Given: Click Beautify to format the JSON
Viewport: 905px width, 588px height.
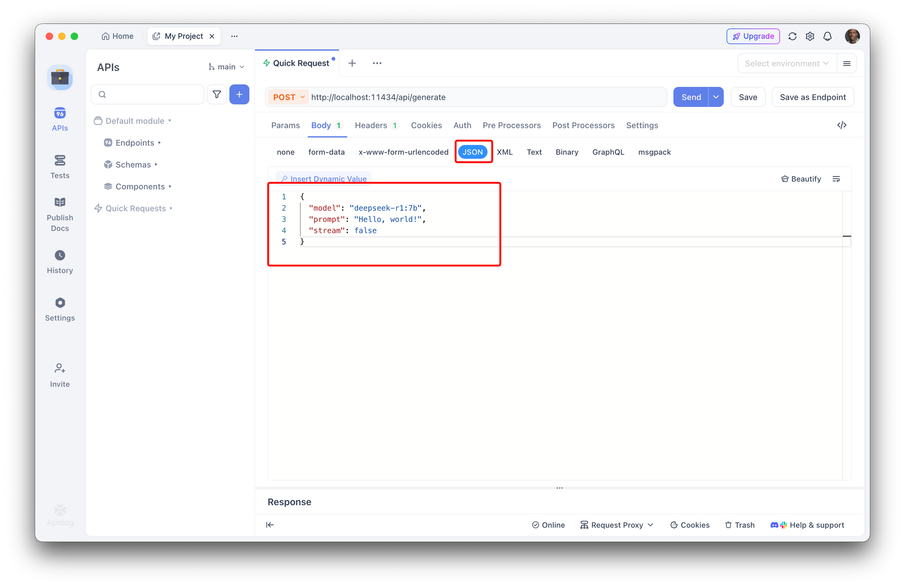Looking at the screenshot, I should tap(801, 179).
